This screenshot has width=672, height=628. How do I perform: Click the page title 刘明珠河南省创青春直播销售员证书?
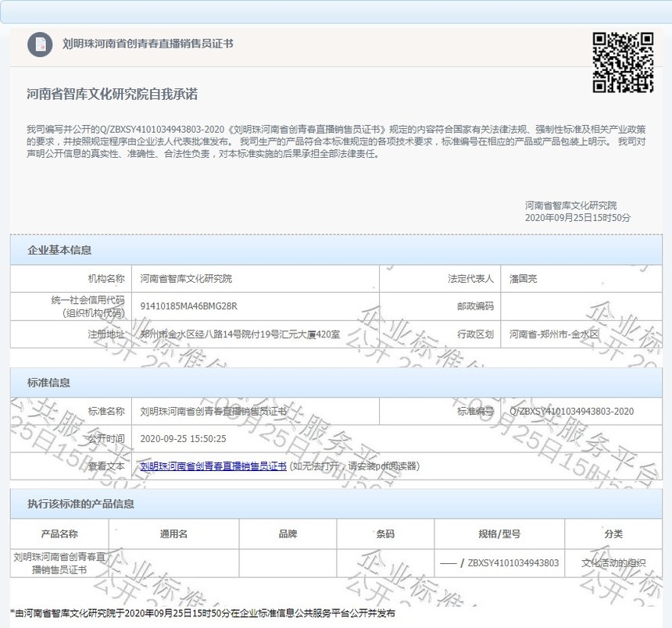point(148,44)
